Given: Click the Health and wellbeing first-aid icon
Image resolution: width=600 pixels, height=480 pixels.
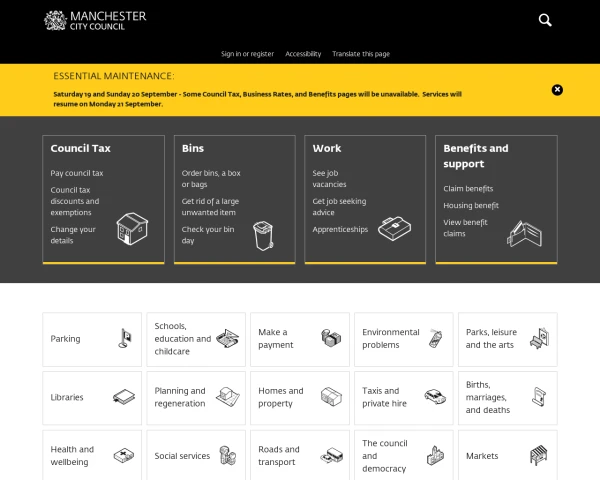Looking at the screenshot, I should click(x=124, y=455).
